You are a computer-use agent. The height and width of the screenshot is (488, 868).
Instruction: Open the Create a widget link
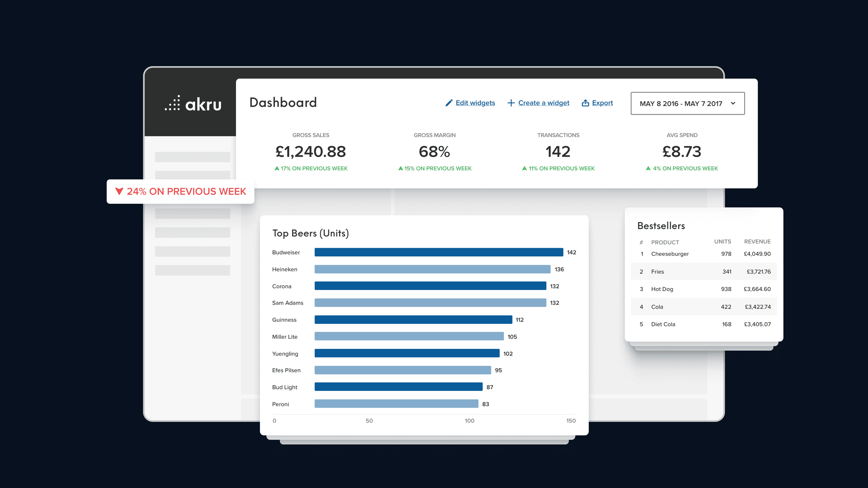(x=543, y=103)
